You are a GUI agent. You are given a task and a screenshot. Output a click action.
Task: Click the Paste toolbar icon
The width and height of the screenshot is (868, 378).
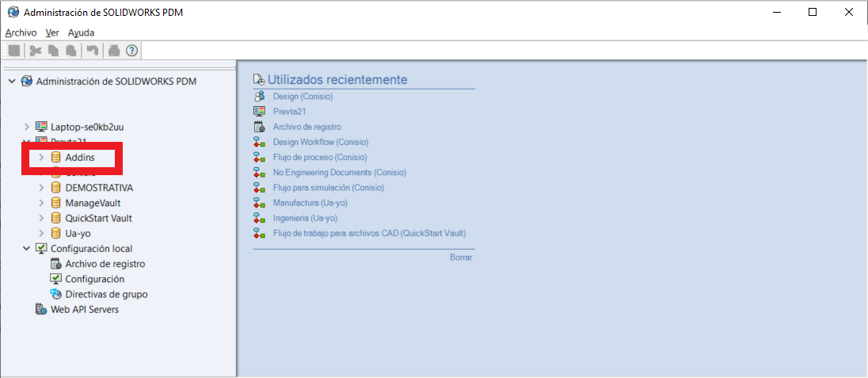point(70,51)
